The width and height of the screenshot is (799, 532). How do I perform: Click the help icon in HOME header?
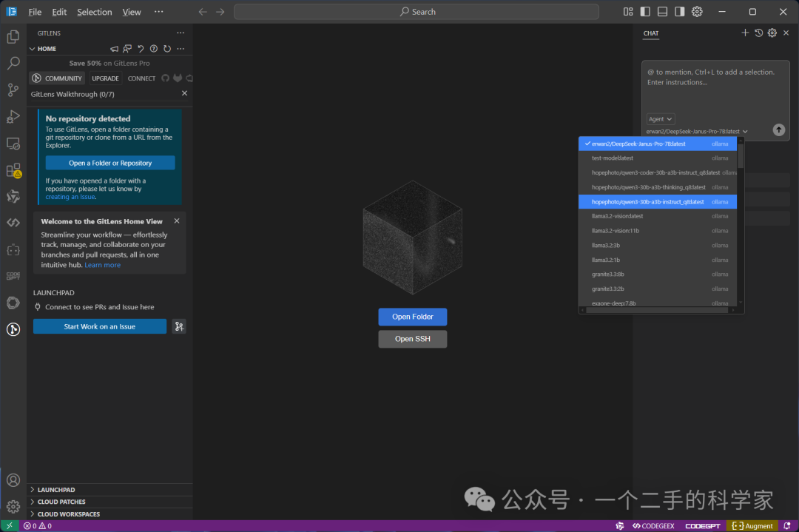click(153, 49)
